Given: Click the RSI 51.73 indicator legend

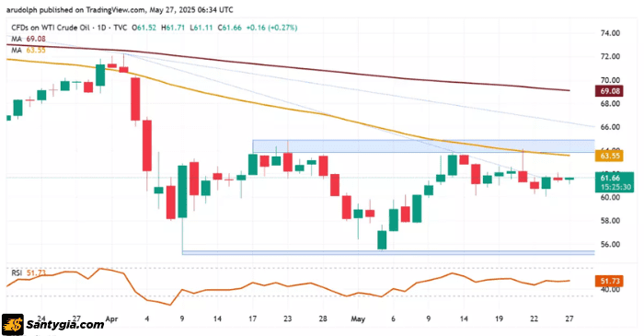Looking at the screenshot, I should pos(29,273).
